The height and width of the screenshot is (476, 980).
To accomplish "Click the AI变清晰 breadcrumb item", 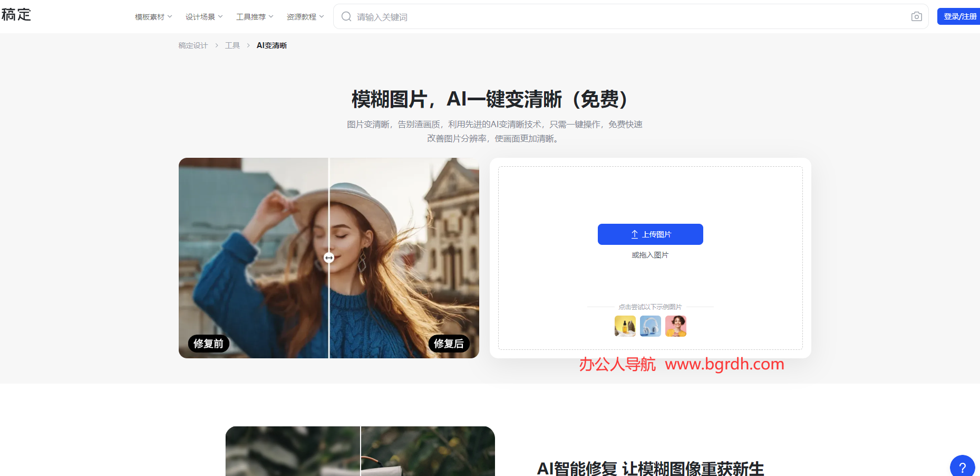I will tap(271, 45).
